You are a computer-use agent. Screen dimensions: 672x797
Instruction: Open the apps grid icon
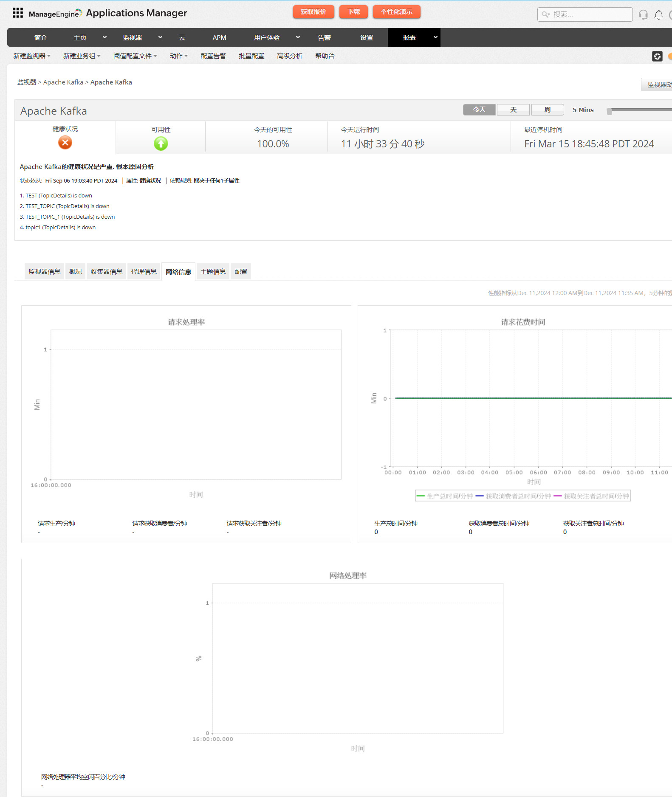click(x=18, y=13)
